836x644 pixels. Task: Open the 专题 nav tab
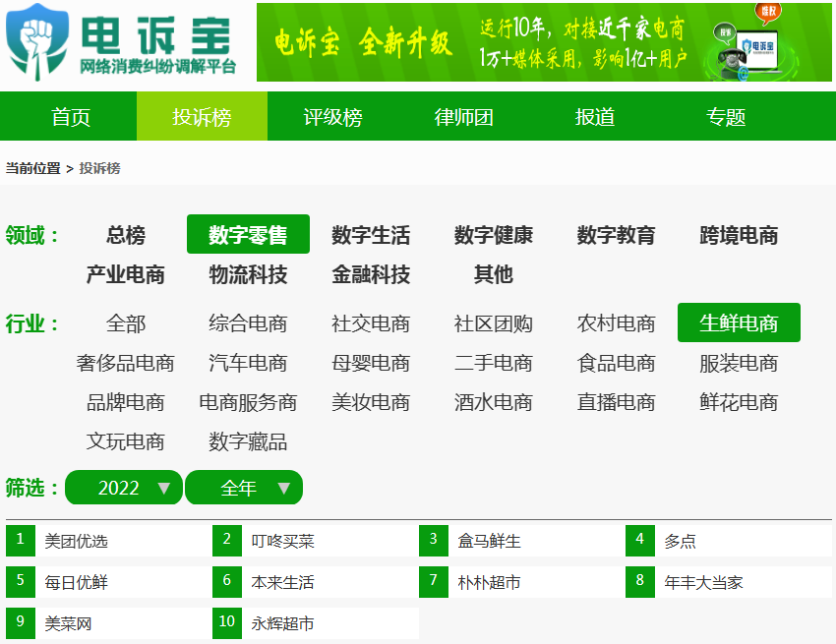click(726, 116)
